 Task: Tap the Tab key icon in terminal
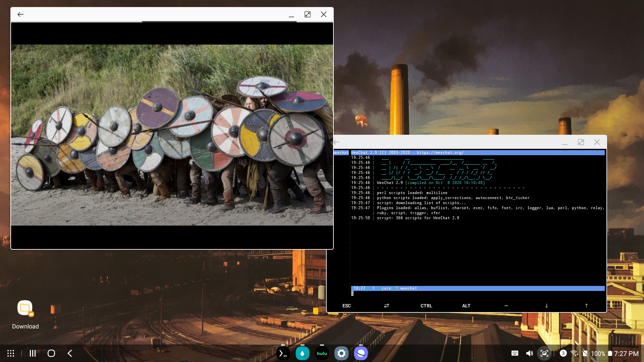click(386, 306)
